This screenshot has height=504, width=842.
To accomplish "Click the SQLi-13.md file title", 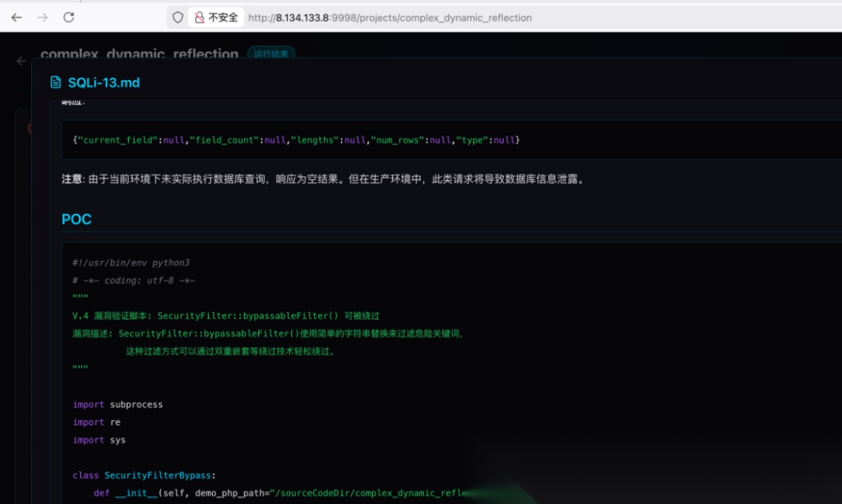I will pyautogui.click(x=104, y=83).
